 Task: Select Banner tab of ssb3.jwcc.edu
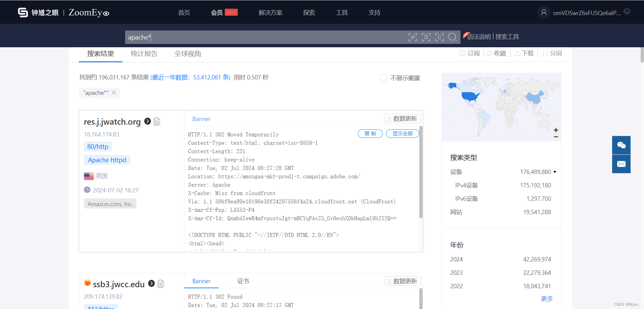(201, 281)
